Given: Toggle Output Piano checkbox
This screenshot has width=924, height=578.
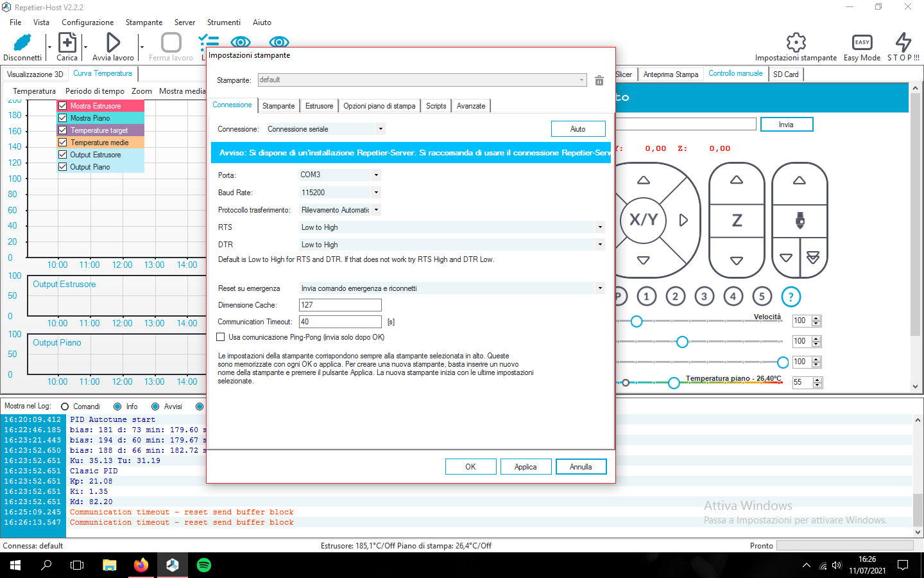Looking at the screenshot, I should pos(63,167).
